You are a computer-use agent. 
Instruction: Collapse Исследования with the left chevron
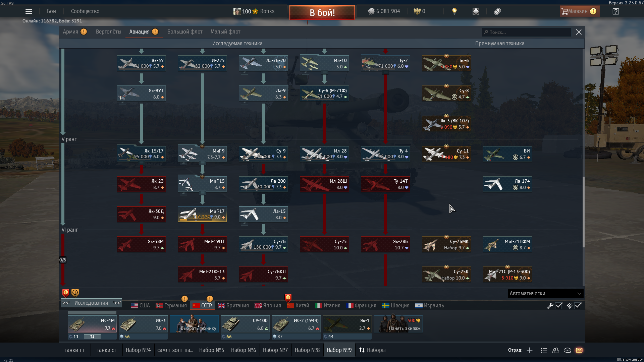(66, 303)
